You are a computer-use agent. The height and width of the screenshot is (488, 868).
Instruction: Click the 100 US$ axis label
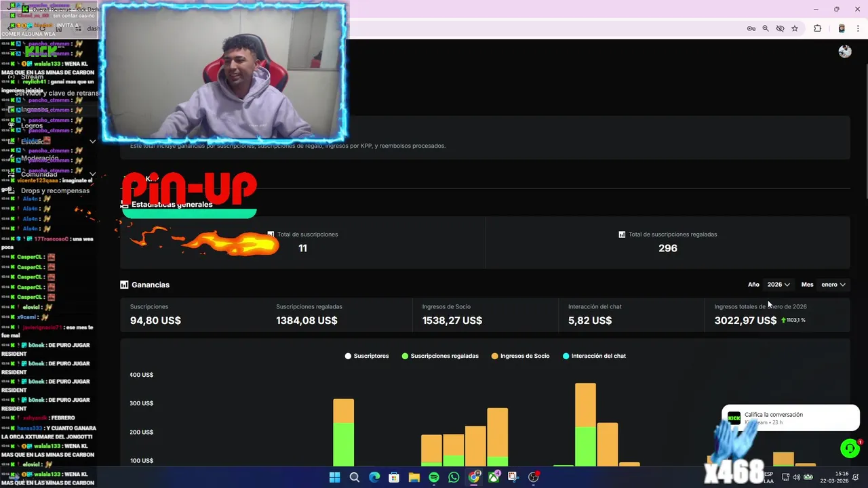[x=142, y=461]
